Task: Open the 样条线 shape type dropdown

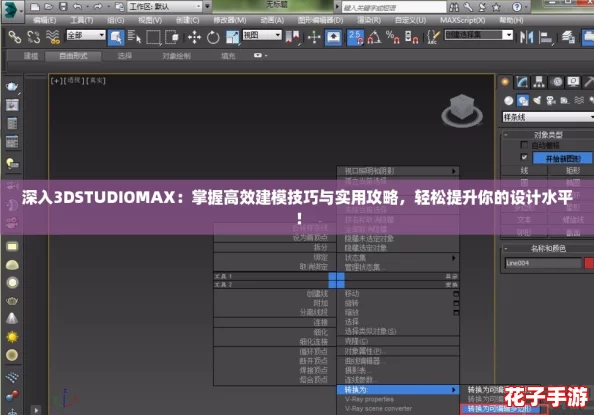Action: point(548,117)
